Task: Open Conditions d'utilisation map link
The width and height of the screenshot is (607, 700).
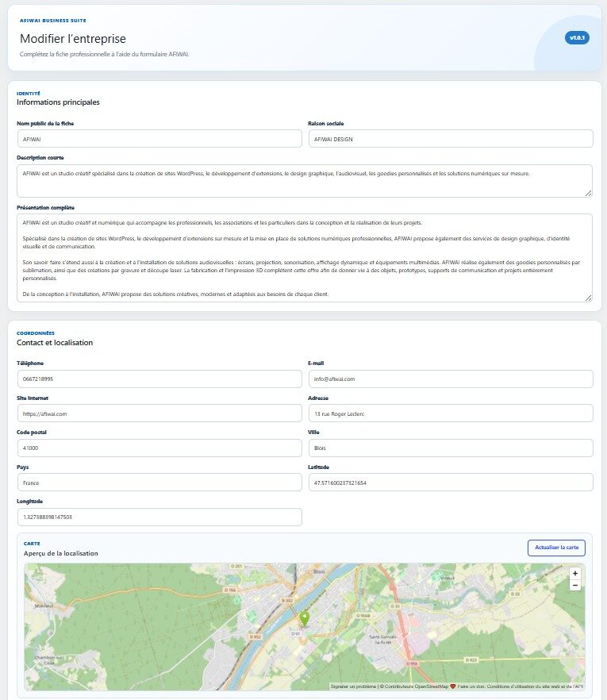Action: [x=535, y=687]
